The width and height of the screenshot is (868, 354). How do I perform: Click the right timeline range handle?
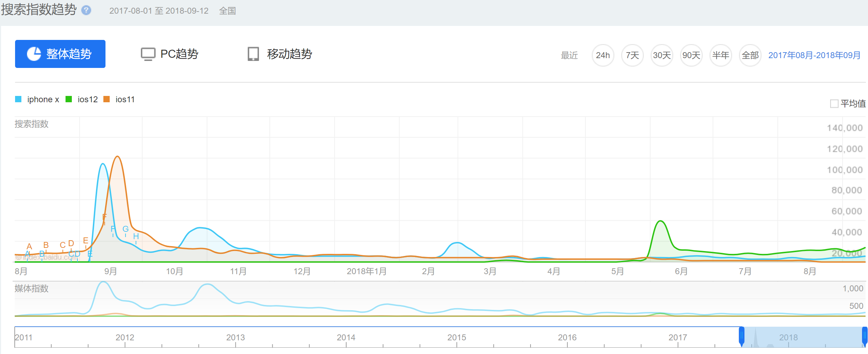[x=864, y=336]
